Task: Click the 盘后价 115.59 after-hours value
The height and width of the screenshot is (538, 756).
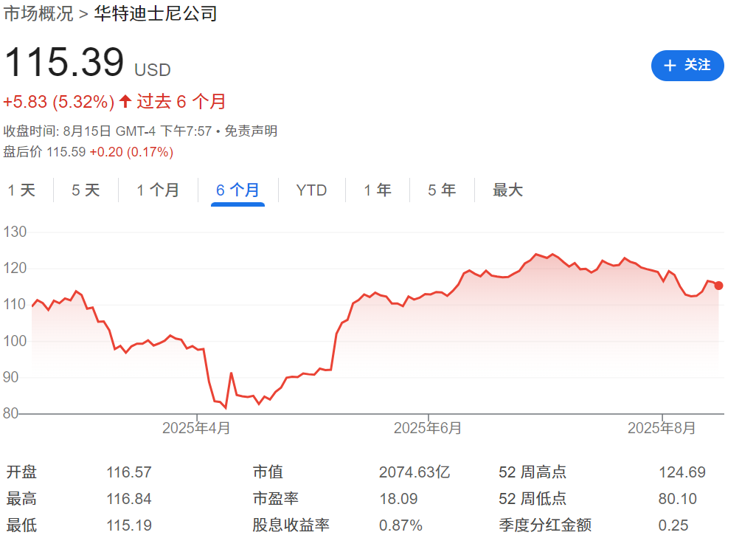Action: coord(66,152)
